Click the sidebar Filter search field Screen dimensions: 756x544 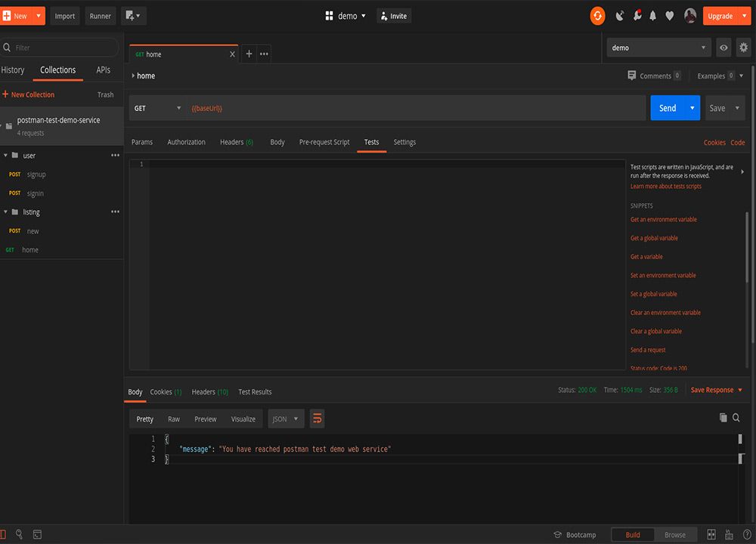[x=60, y=48]
